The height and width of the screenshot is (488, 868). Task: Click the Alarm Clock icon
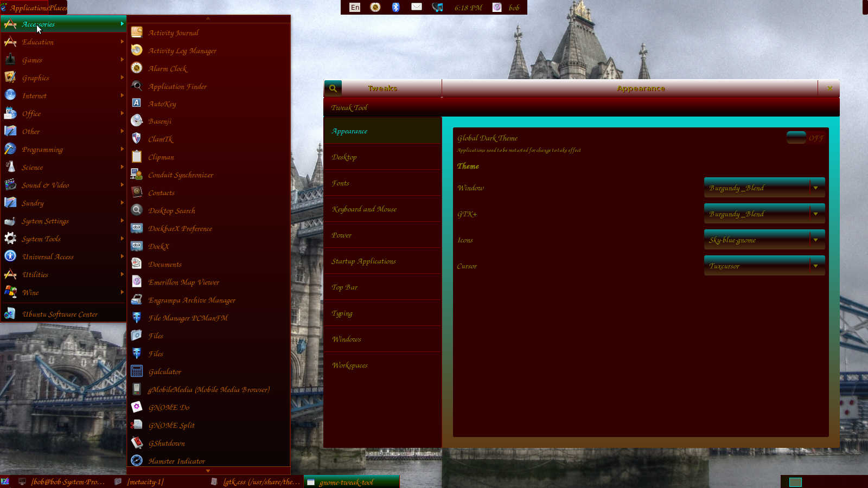137,68
